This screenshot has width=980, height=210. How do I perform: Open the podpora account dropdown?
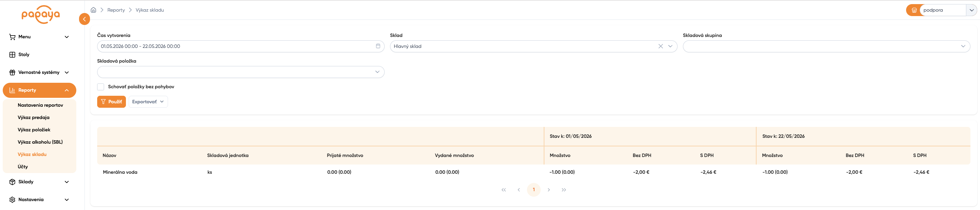point(971,10)
